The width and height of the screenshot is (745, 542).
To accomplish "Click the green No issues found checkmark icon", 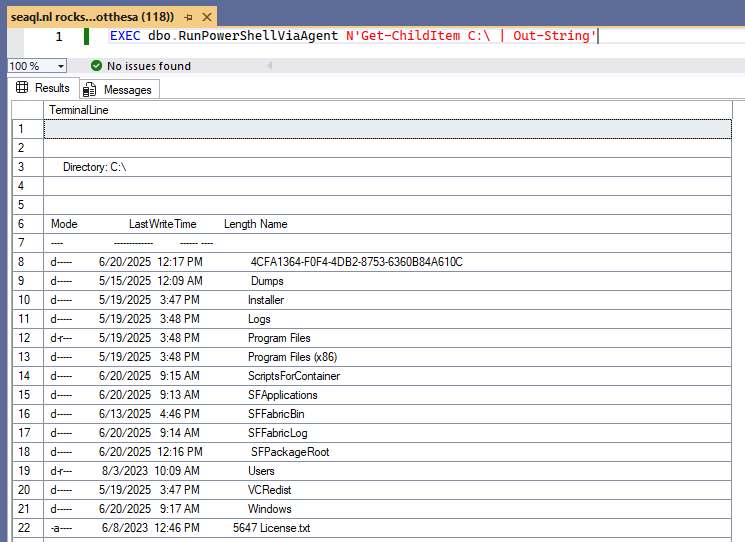I will tap(96, 66).
